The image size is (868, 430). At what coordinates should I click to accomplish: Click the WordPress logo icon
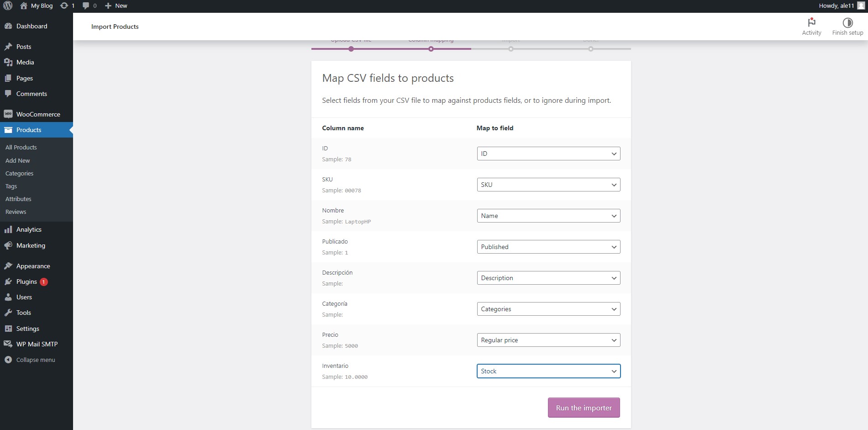pos(8,6)
